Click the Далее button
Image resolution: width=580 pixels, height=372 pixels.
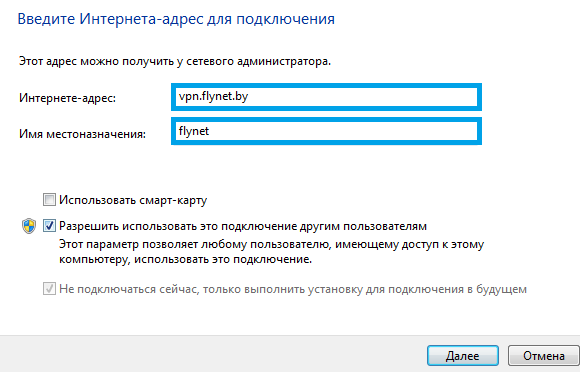(463, 356)
